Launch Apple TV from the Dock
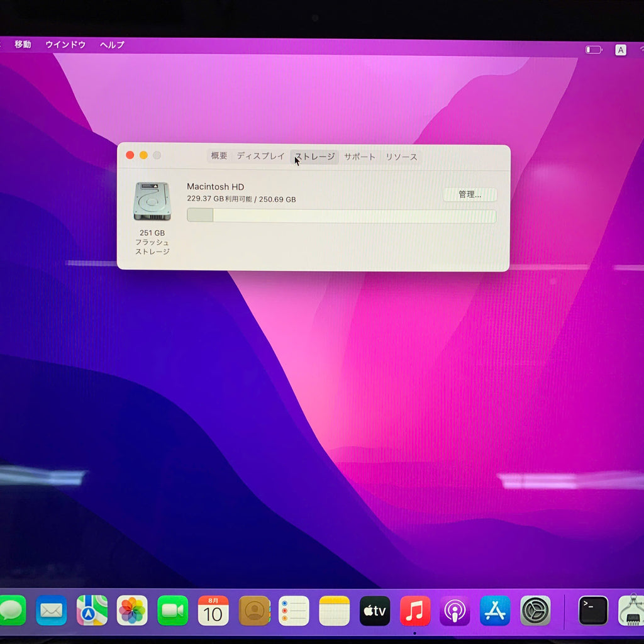644x644 pixels. 375,611
